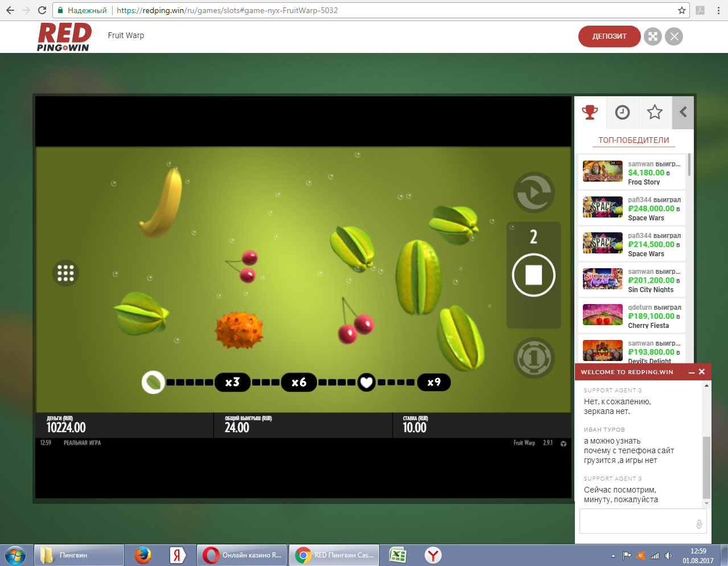Image resolution: width=728 pixels, height=566 pixels.
Task: Open the system clock and date
Action: [x=698, y=556]
